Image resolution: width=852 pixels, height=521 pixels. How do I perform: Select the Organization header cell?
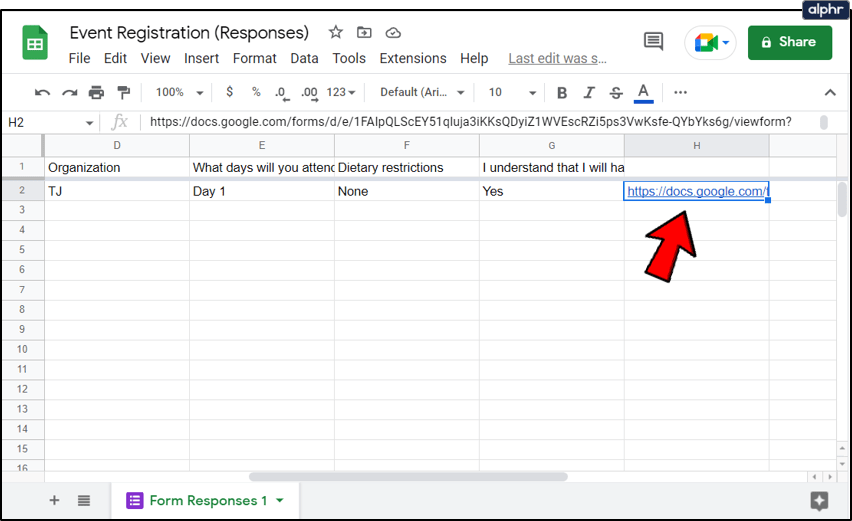point(117,167)
